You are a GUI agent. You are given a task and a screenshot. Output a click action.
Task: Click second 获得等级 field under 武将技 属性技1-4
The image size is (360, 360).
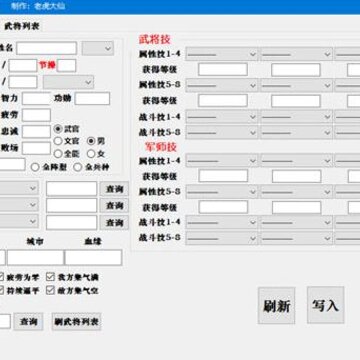pos(296,70)
